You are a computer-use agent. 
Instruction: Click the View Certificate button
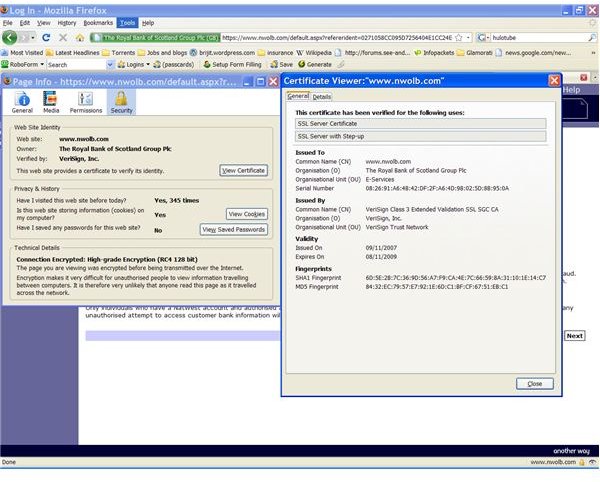tap(243, 170)
